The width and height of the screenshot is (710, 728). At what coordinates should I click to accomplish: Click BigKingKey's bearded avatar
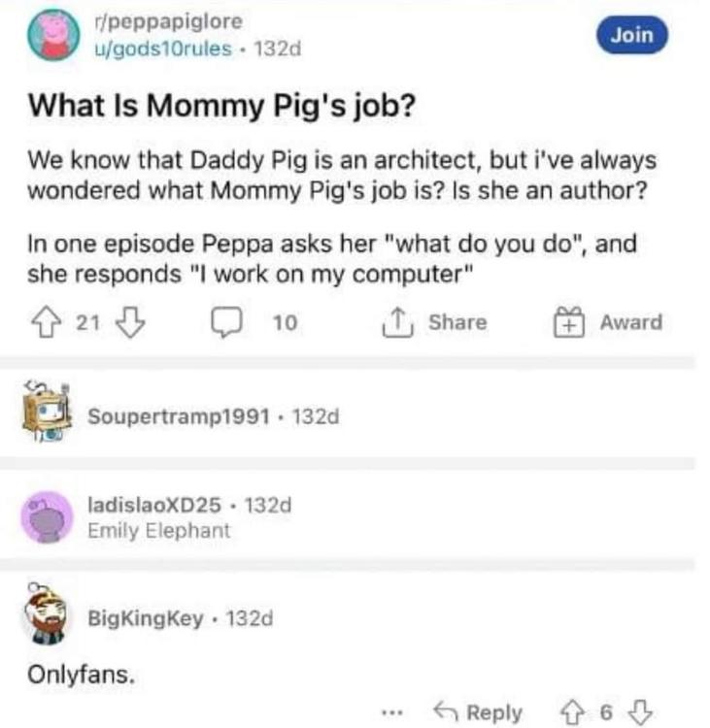pyautogui.click(x=47, y=615)
